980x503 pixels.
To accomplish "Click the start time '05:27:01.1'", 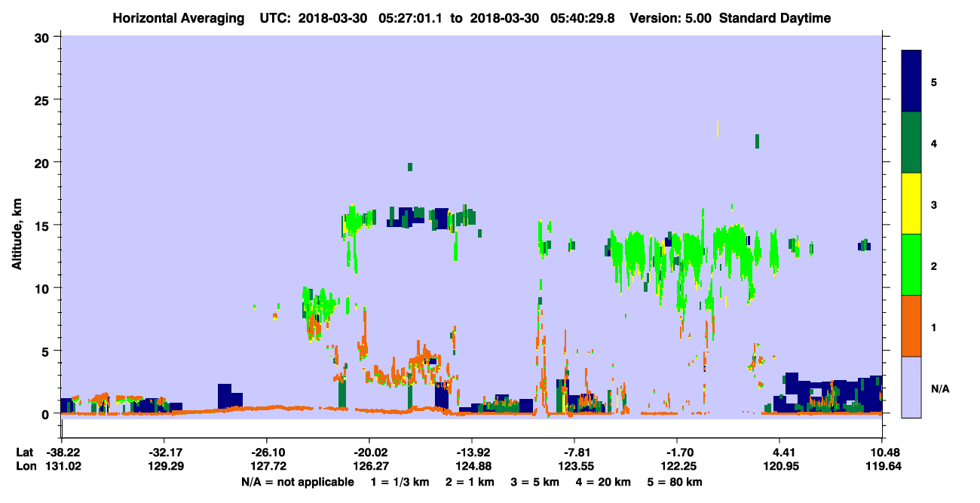I will click(410, 18).
